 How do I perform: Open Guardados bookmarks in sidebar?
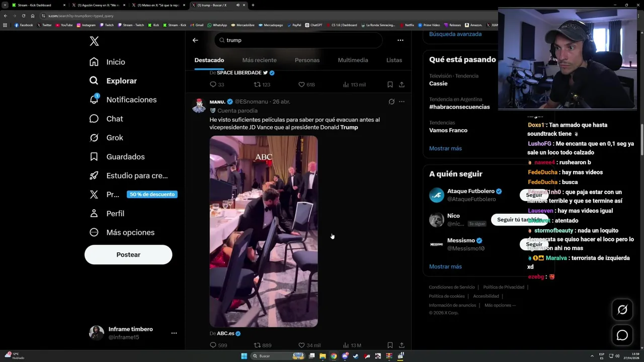pyautogui.click(x=117, y=157)
